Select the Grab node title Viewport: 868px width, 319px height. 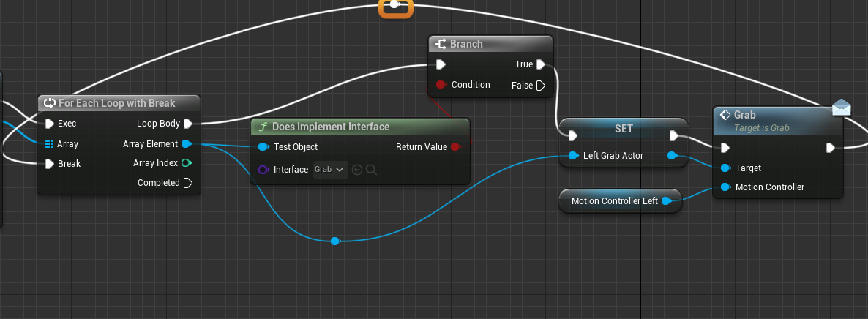(744, 115)
